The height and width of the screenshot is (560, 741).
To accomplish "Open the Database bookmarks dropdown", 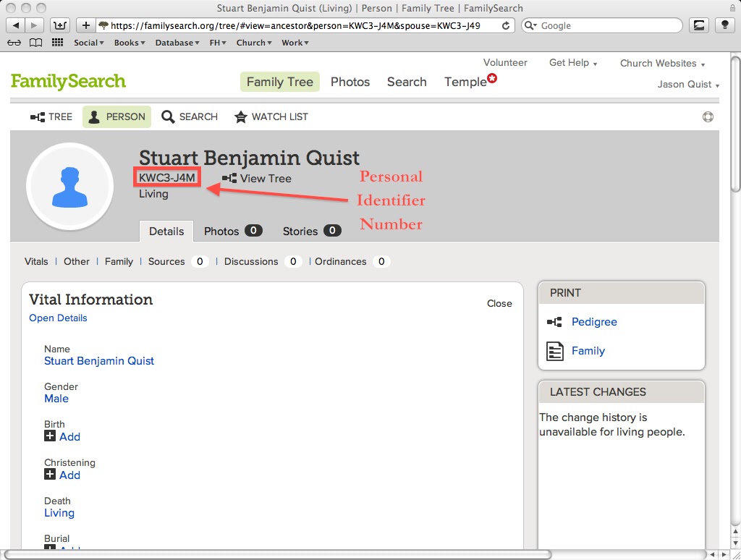I will (x=177, y=43).
